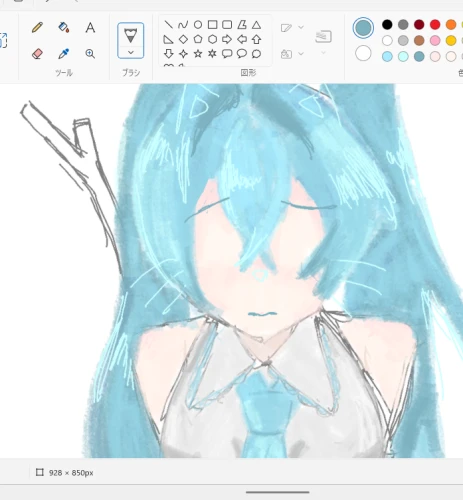Select Color 2 white secondary swatch
Viewport: 463px width, 500px height.
[x=363, y=53]
